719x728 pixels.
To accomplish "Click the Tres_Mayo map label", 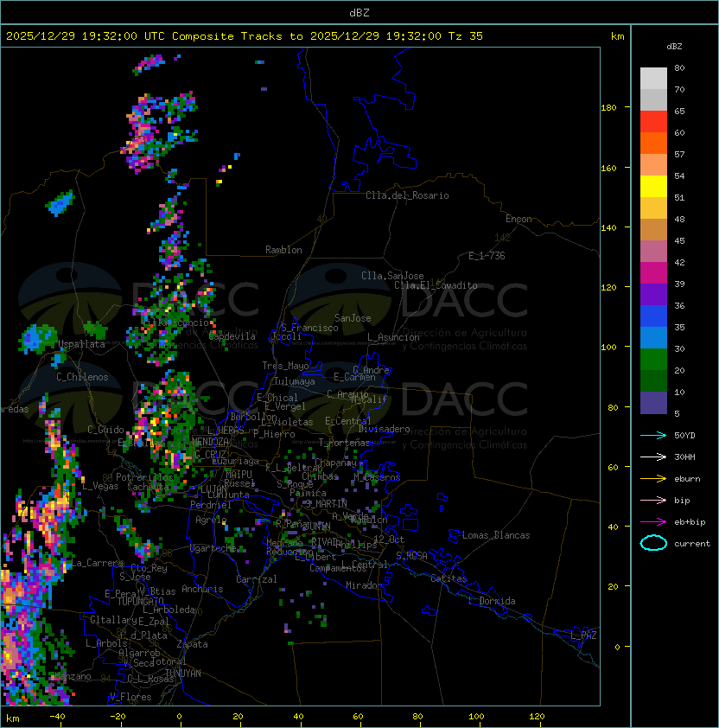I will tap(285, 366).
